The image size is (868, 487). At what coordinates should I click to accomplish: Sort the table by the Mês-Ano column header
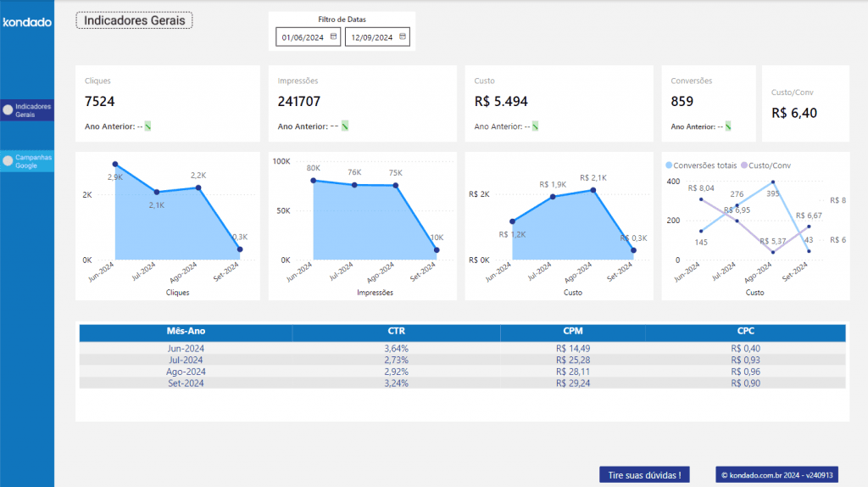click(x=186, y=332)
